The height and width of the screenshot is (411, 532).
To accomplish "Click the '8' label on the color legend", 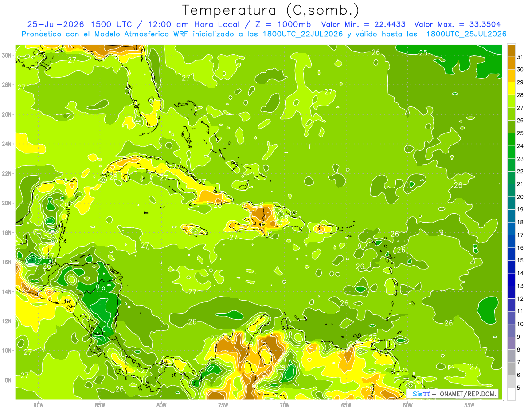I will [x=519, y=350].
